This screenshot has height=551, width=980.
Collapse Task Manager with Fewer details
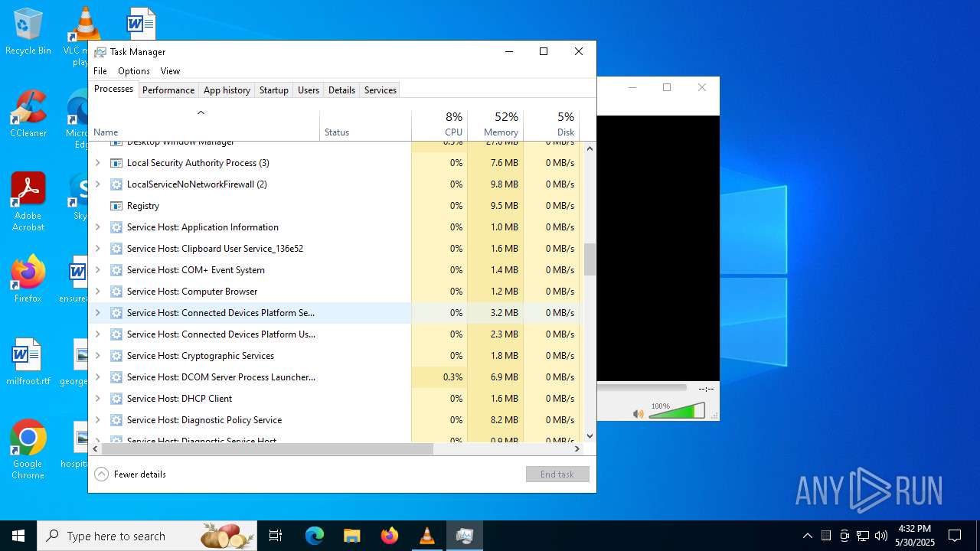pos(130,474)
